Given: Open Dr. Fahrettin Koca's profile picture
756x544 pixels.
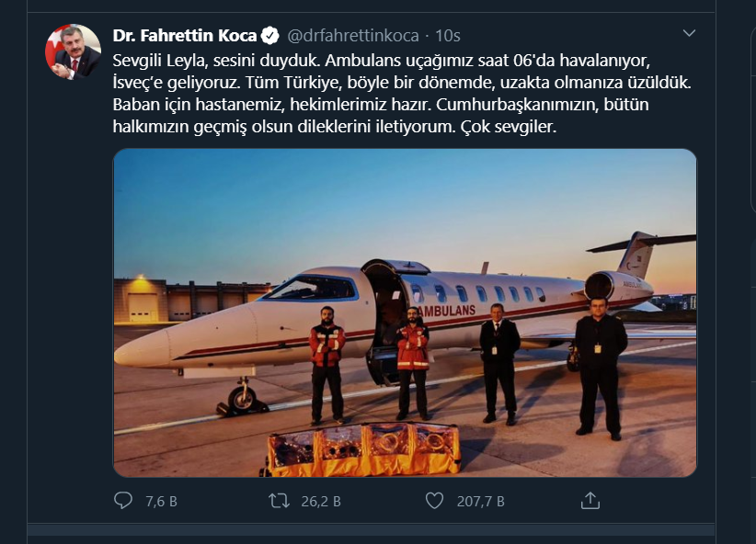Looking at the screenshot, I should point(74,52).
